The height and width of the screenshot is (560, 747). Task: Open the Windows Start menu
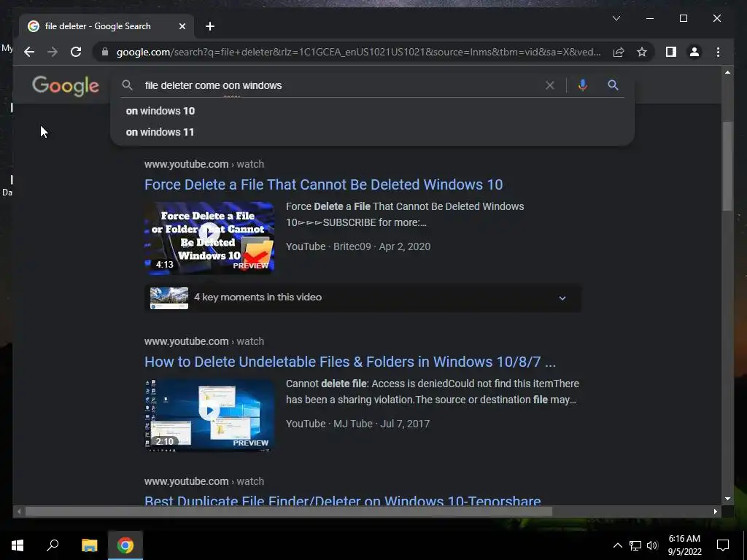point(18,545)
